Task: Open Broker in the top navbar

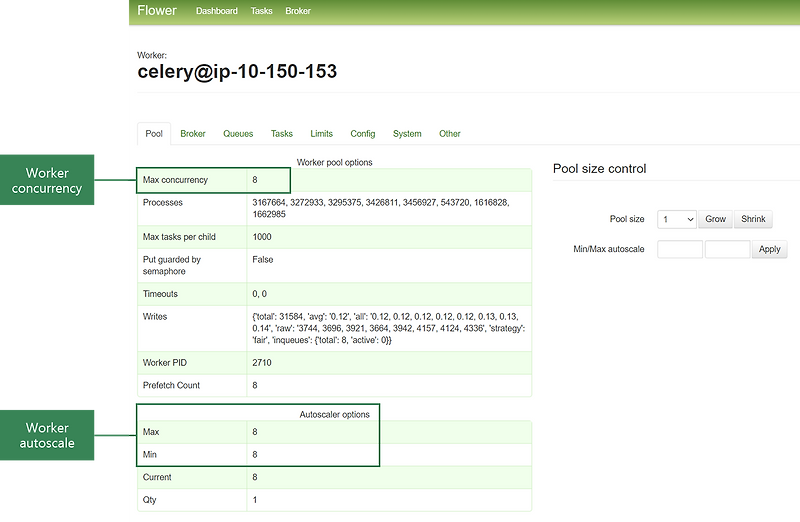Action: tap(298, 11)
